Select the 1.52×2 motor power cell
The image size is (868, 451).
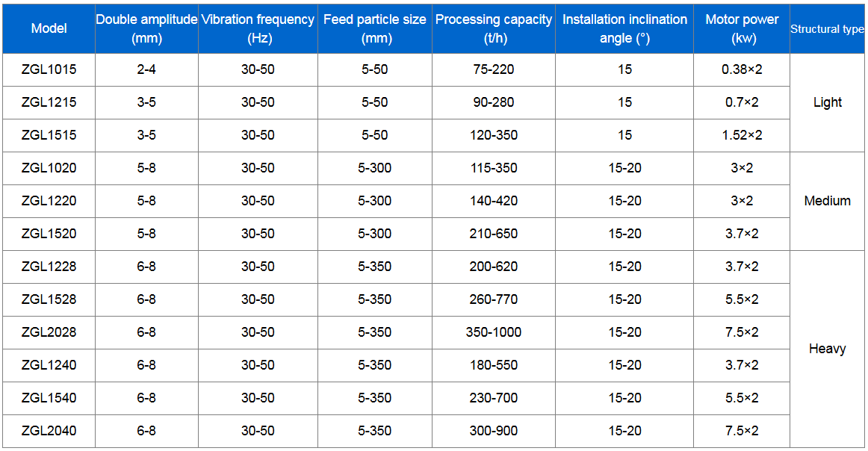click(x=742, y=135)
